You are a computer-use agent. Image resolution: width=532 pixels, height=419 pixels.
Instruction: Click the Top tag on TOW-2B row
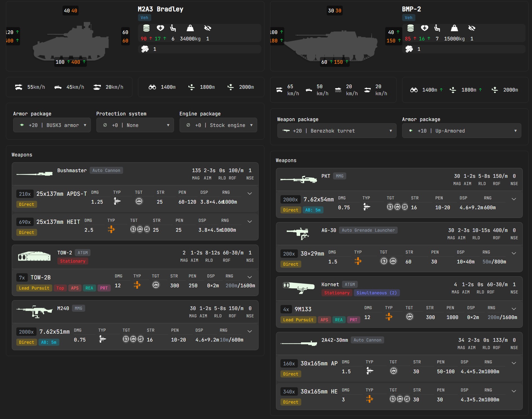tap(60, 288)
